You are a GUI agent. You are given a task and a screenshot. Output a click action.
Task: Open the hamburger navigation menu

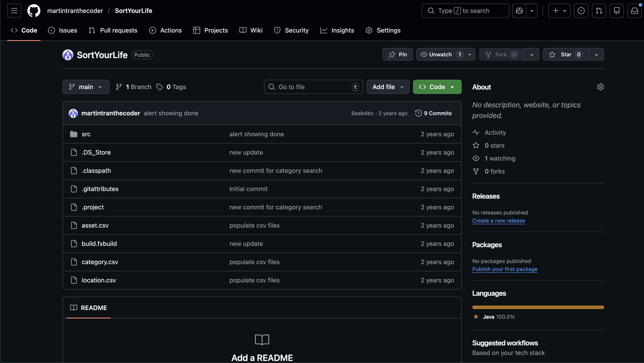(x=14, y=11)
